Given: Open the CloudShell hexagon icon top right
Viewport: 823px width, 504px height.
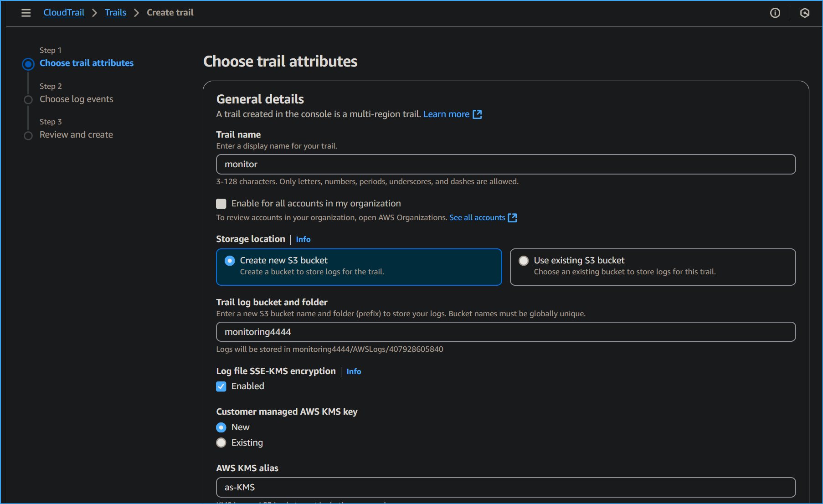Looking at the screenshot, I should 804,13.
